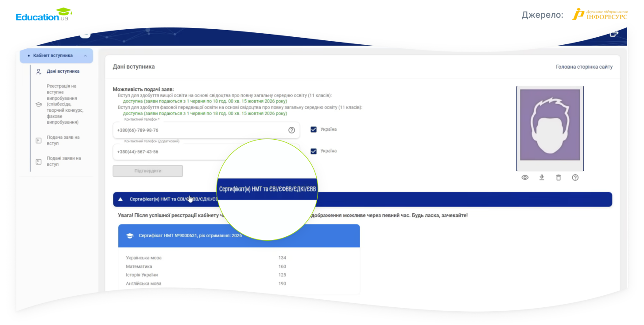Click the graduation cap icon on НМТ certificate

pos(130,236)
